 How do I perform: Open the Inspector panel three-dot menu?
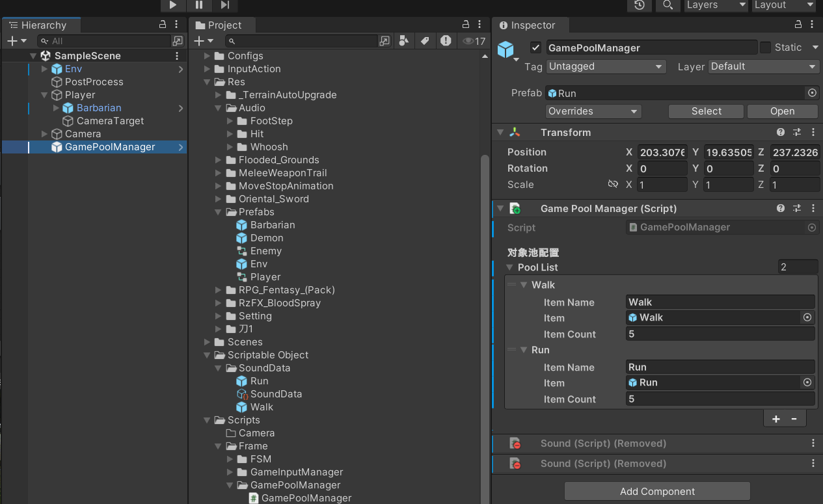(813, 25)
